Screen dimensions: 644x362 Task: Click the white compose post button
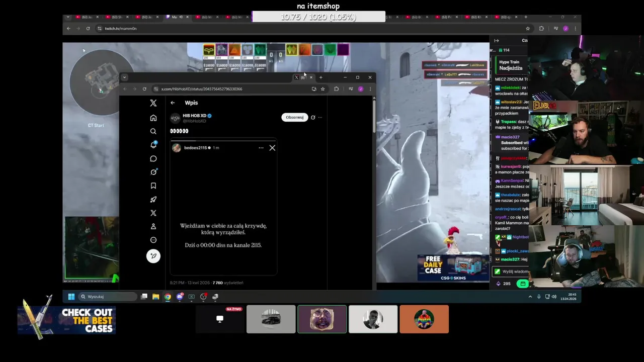coord(153,256)
